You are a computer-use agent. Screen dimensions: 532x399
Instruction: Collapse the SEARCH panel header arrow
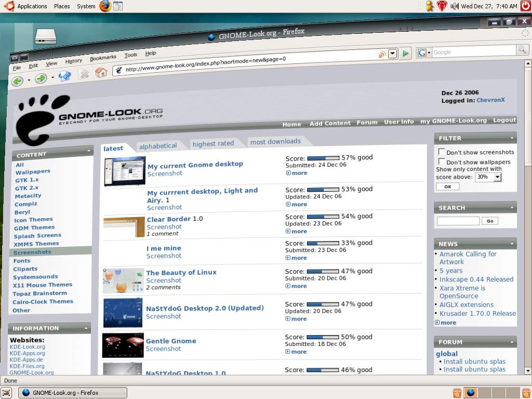coord(511,207)
